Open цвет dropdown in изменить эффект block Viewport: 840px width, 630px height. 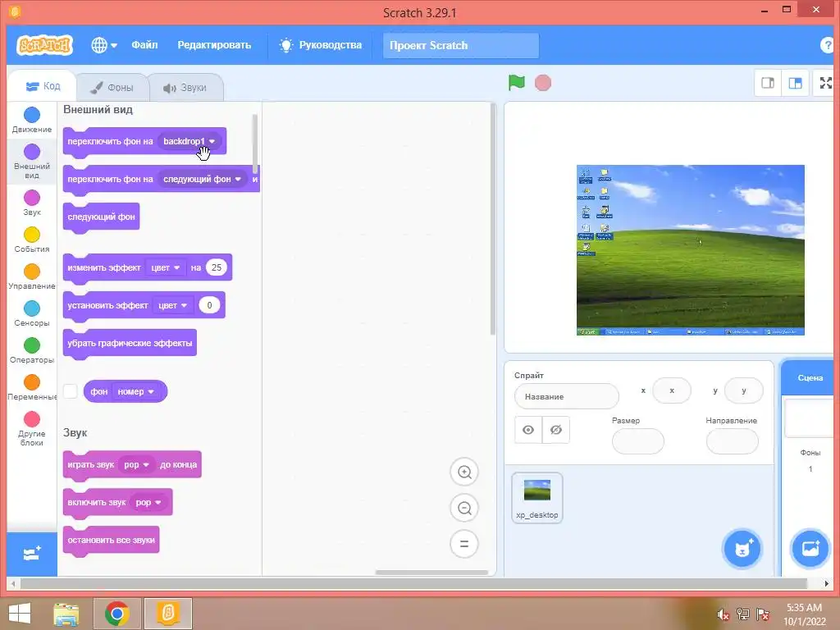[166, 267]
